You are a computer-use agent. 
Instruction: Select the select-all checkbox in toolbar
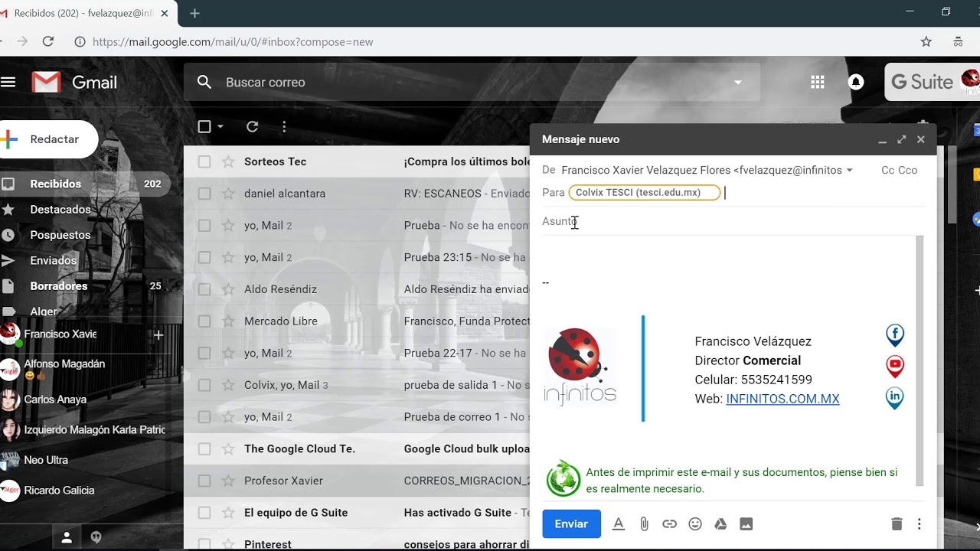[x=204, y=126]
